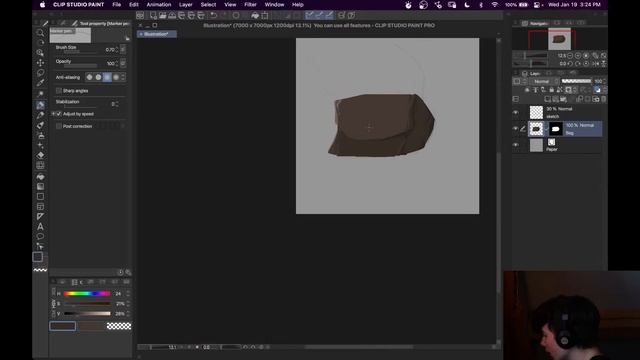This screenshot has width=640, height=360.
Task: Select anti-aliasing Strong option
Action: click(x=116, y=77)
